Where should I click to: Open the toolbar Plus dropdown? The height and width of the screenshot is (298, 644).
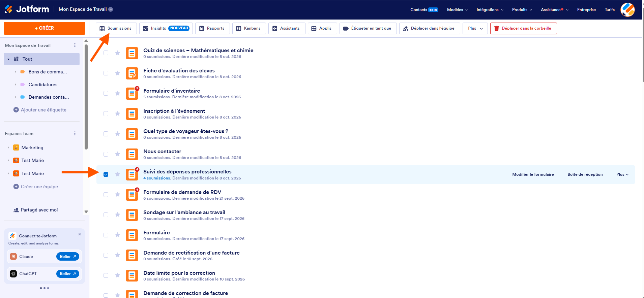tap(475, 28)
